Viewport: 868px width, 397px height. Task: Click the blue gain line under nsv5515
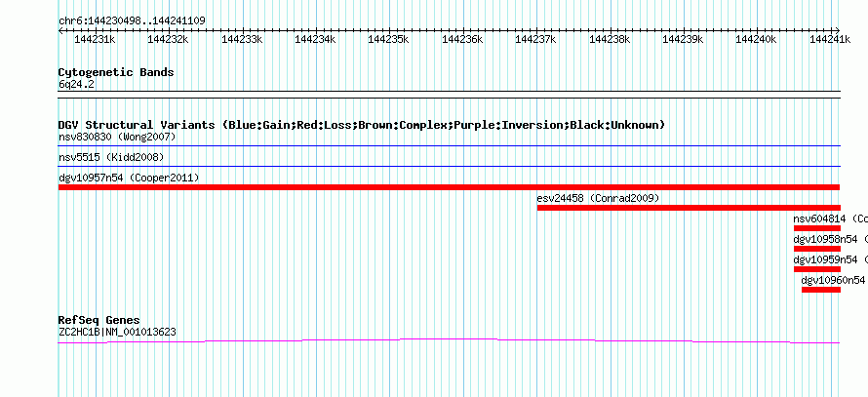pos(450,166)
